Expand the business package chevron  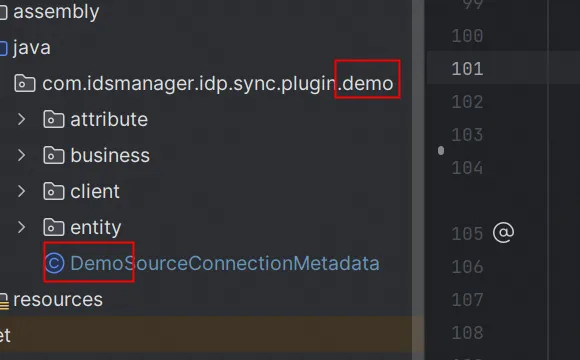[x=21, y=155]
